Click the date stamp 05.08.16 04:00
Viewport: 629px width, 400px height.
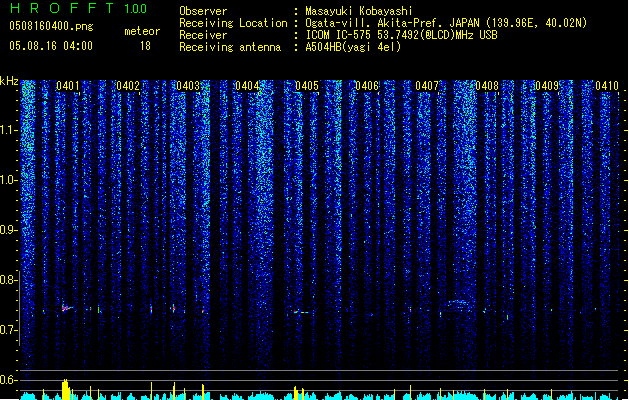51,46
